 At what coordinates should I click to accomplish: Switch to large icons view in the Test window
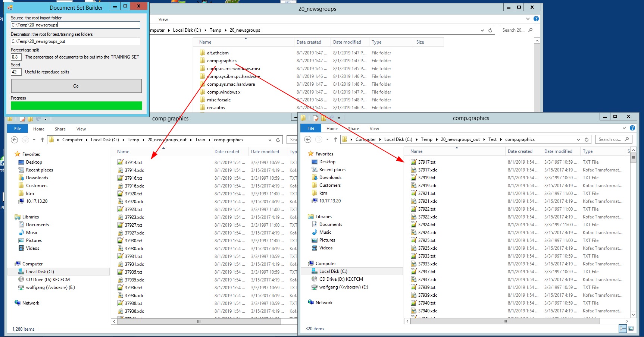click(x=631, y=328)
